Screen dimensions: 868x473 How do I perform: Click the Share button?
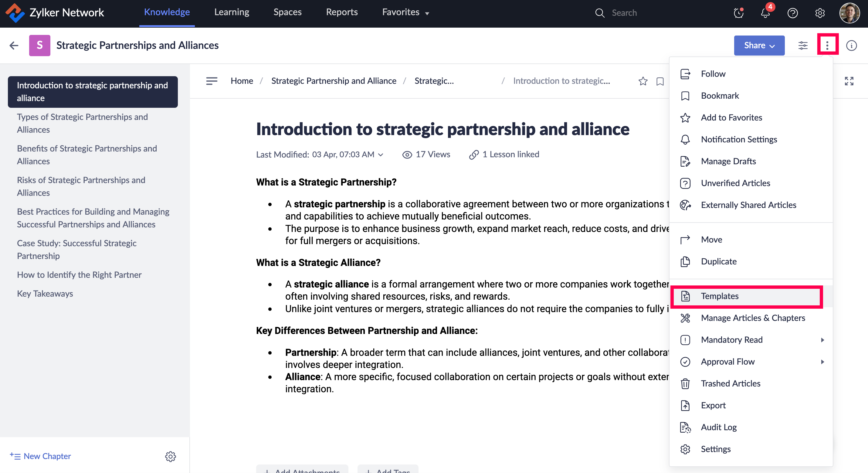[x=759, y=45]
